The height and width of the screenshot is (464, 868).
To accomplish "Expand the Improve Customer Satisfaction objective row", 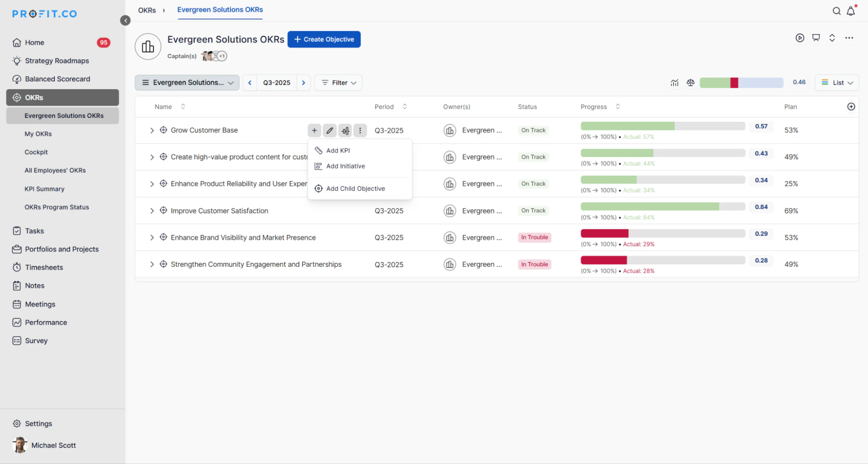I will 152,211.
